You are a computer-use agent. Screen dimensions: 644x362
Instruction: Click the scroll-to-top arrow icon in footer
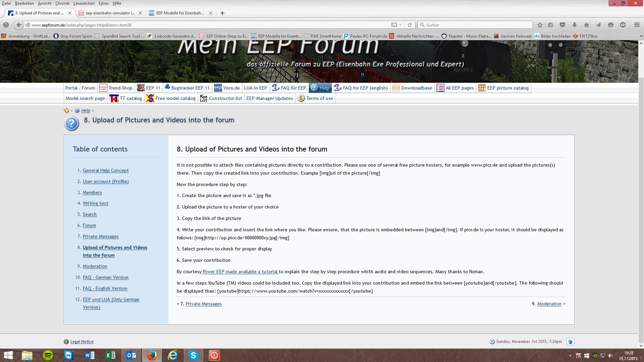[x=570, y=342]
